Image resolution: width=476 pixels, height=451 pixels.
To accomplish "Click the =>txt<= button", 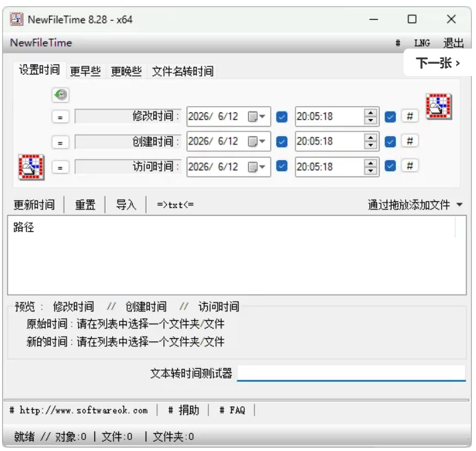I will click(175, 205).
